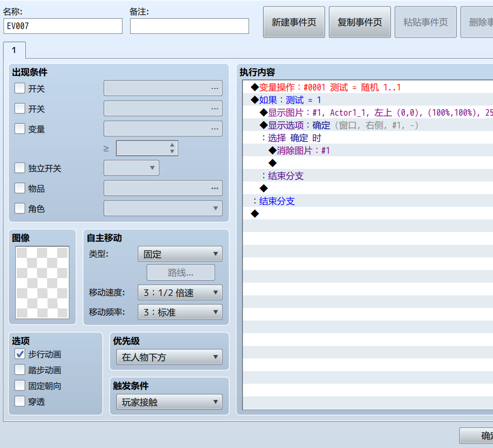493x448 pixels.
Task: Check the 固定朝向 option
Action: (x=20, y=385)
